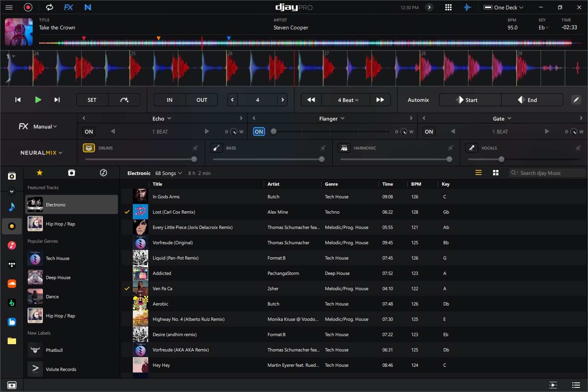Open the Beatsource library
588x392 pixels.
click(12, 322)
